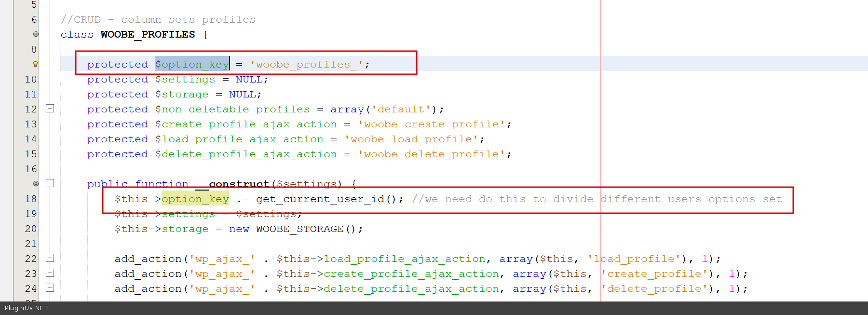Click line number 10 in the gutter
The image size is (868, 315).
31,79
